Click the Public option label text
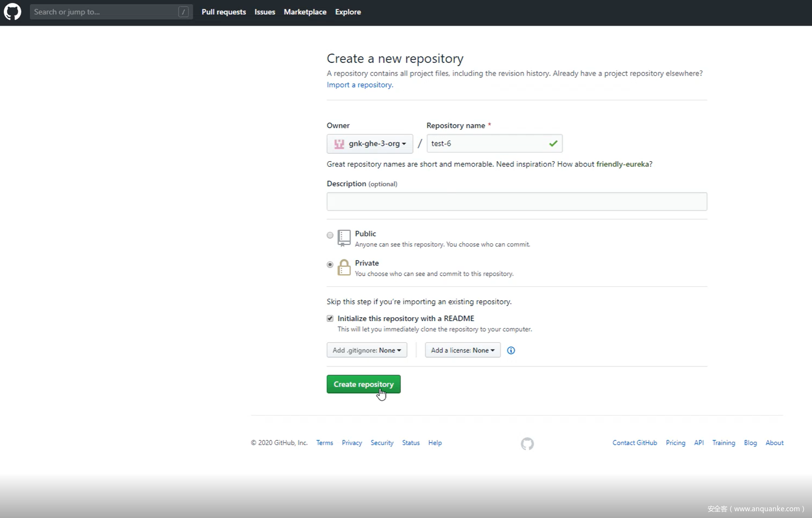The image size is (812, 518). click(x=365, y=234)
